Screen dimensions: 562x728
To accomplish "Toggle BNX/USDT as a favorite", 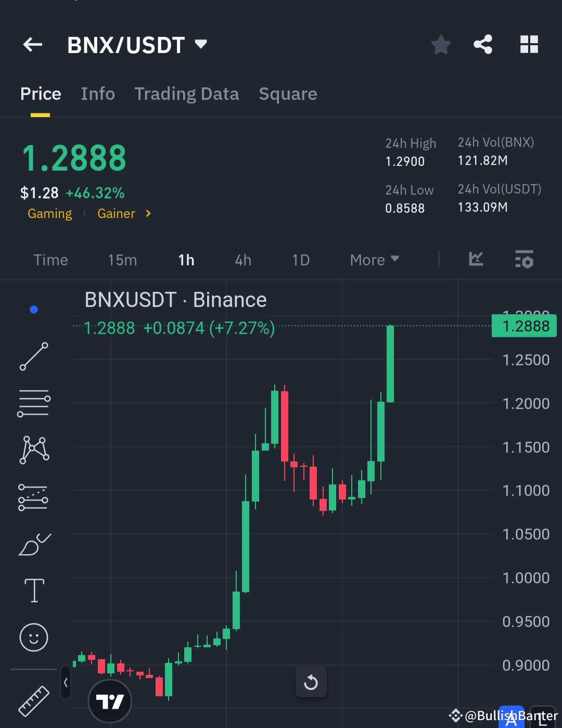I will (441, 45).
